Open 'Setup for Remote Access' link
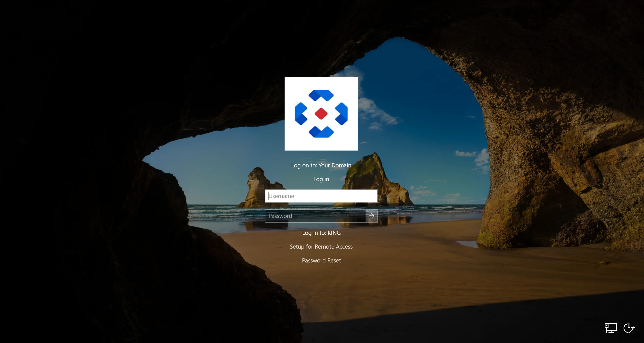The width and height of the screenshot is (644, 343). click(321, 247)
